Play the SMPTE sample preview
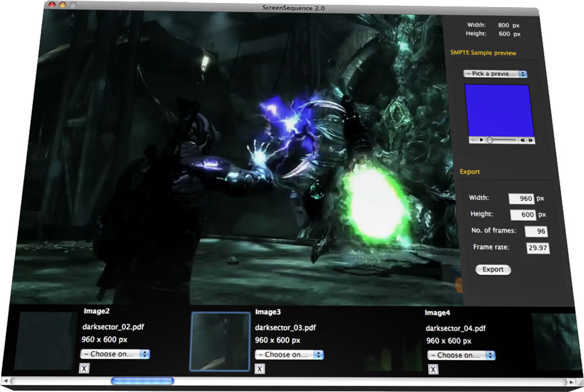Screen dimensions: 584x392 [x=482, y=140]
